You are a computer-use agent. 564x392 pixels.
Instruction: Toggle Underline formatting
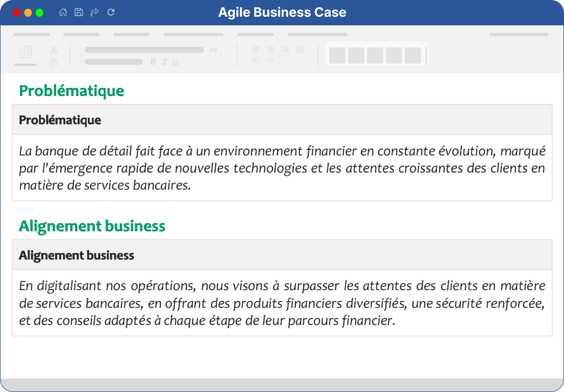coord(175,62)
